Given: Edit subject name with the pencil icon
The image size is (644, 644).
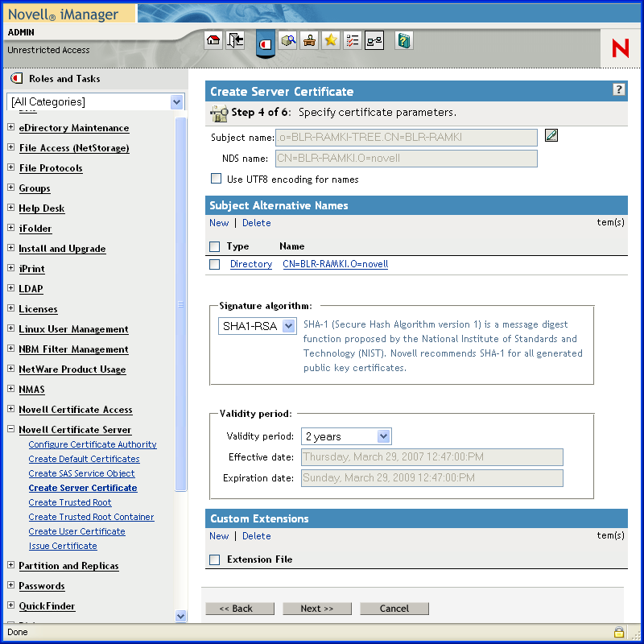Looking at the screenshot, I should pyautogui.click(x=551, y=135).
